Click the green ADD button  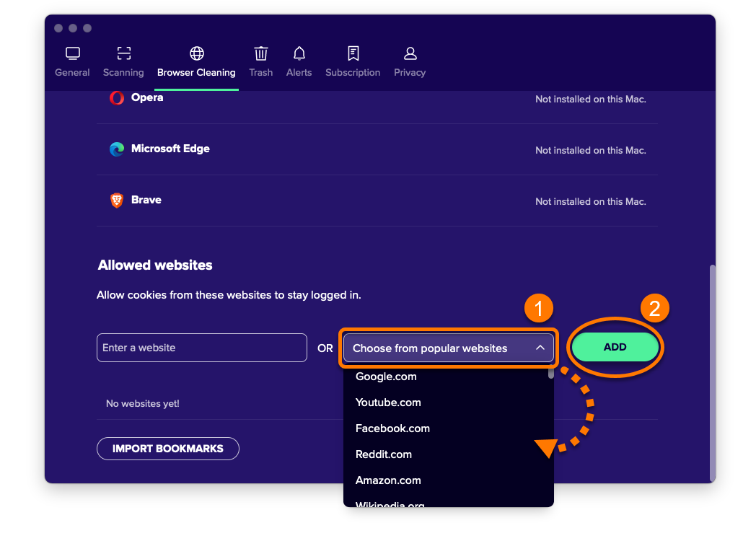[x=615, y=347]
